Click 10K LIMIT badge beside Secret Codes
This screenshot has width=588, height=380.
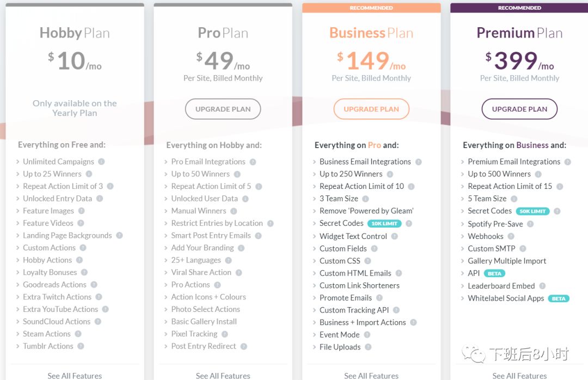tap(384, 224)
